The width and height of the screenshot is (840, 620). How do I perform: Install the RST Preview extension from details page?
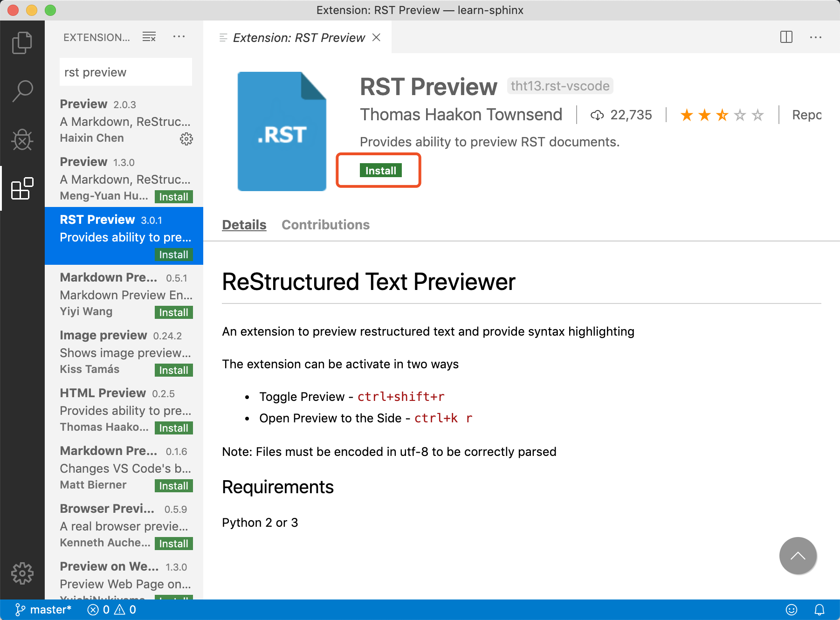380,171
